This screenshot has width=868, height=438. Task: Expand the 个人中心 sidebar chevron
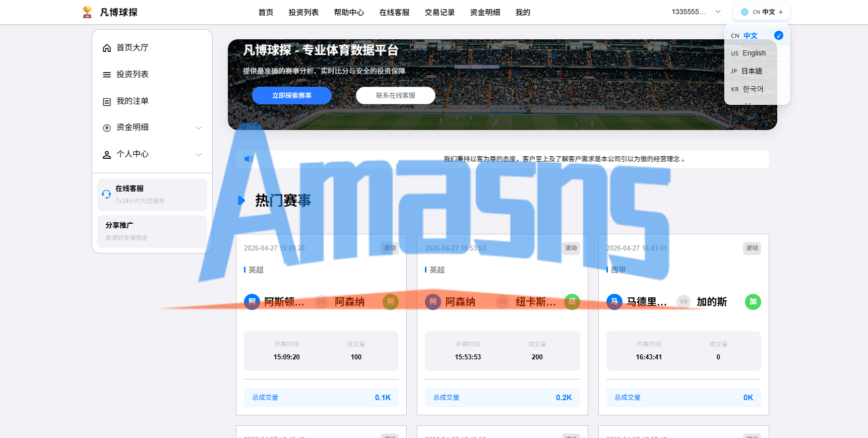click(199, 155)
